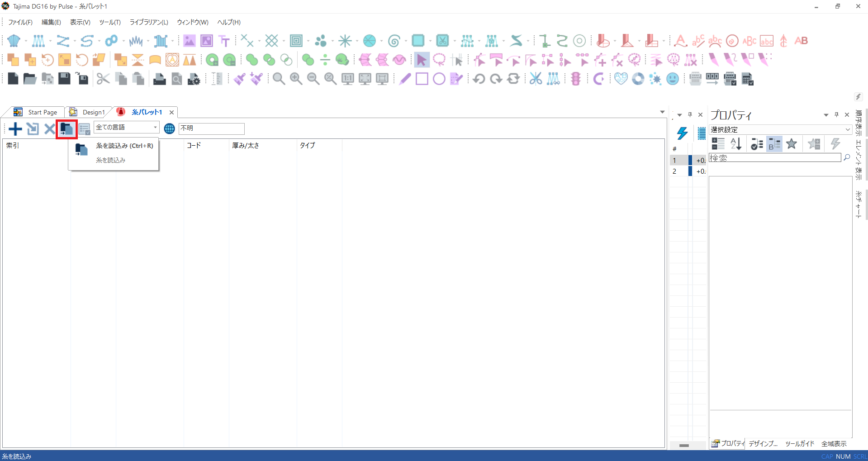Click the blue lightning icon in sequence panel
The image size is (868, 461).
[x=682, y=133]
